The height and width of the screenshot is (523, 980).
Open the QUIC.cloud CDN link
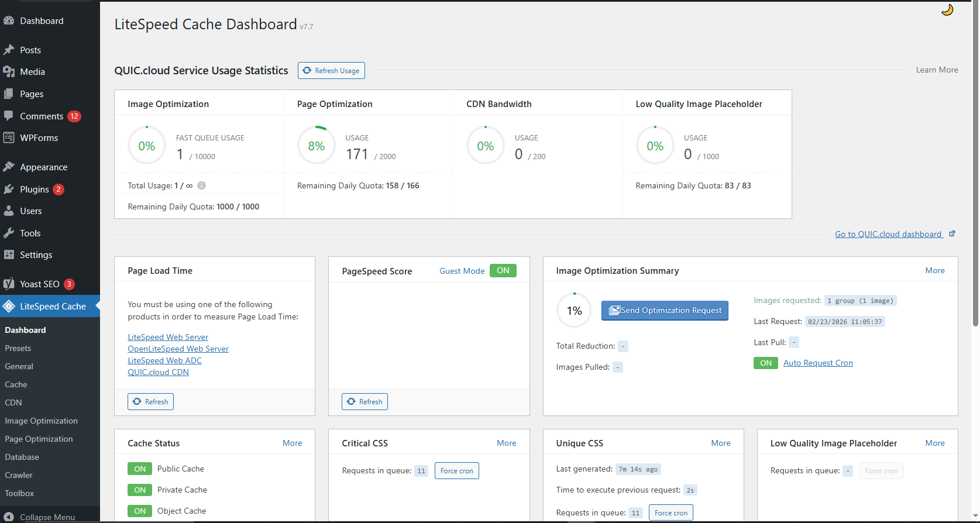158,372
